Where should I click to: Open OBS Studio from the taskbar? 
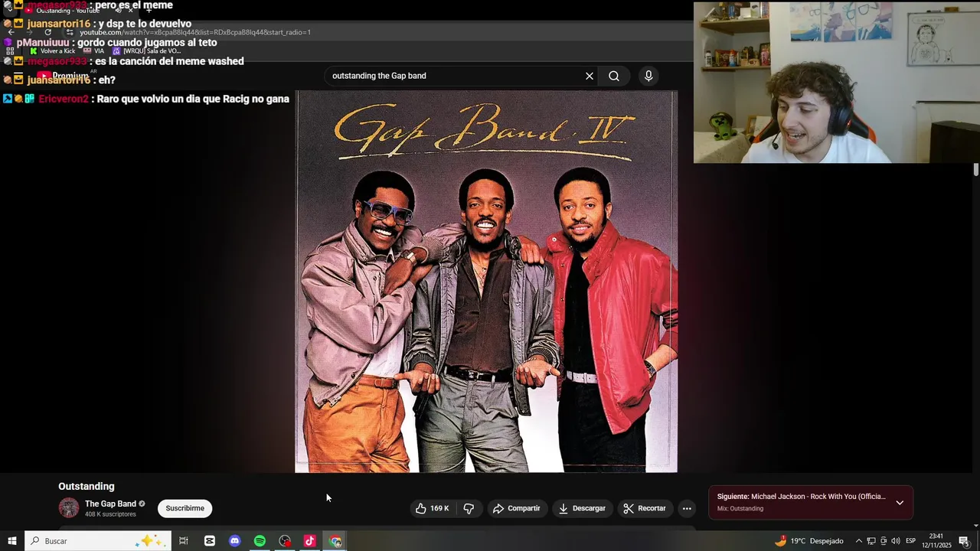[285, 541]
